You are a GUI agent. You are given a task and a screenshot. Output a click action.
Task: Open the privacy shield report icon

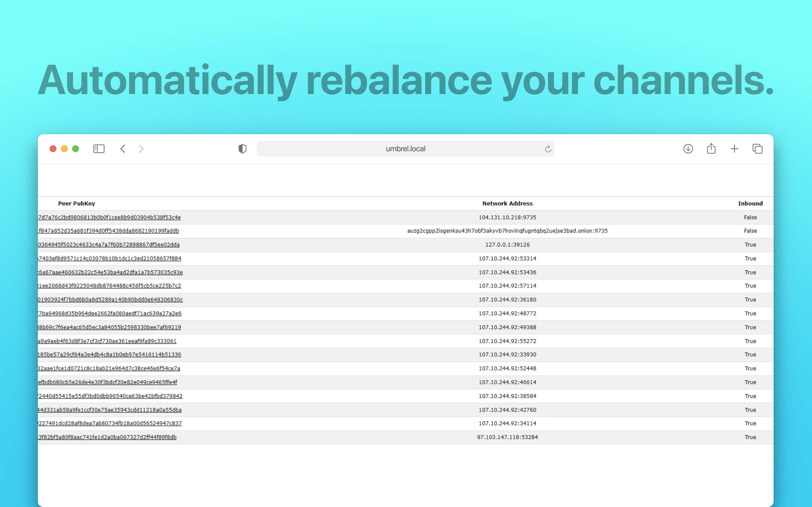(242, 148)
